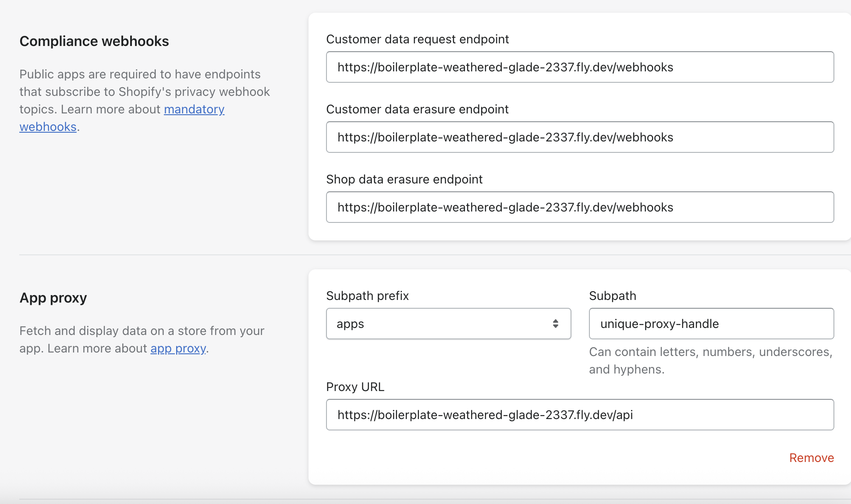Viewport: 851px width, 504px height.
Task: Click the Compliance webhooks heading
Action: (94, 41)
